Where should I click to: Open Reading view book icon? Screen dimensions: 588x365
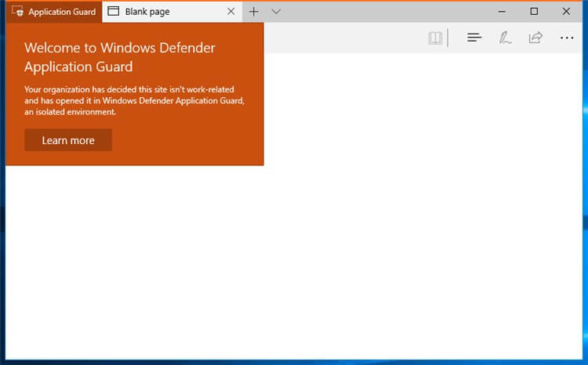[x=435, y=38]
